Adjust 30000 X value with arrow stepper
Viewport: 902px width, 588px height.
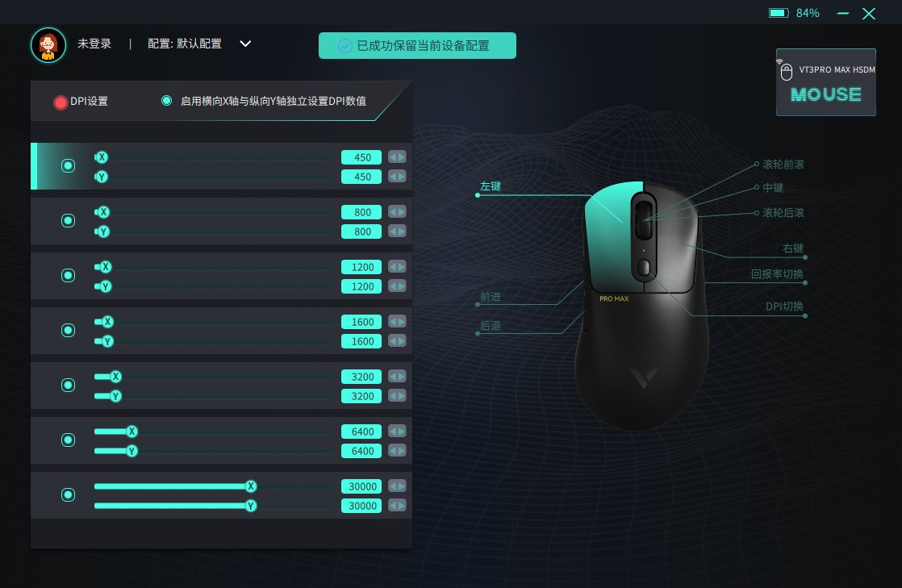397,486
